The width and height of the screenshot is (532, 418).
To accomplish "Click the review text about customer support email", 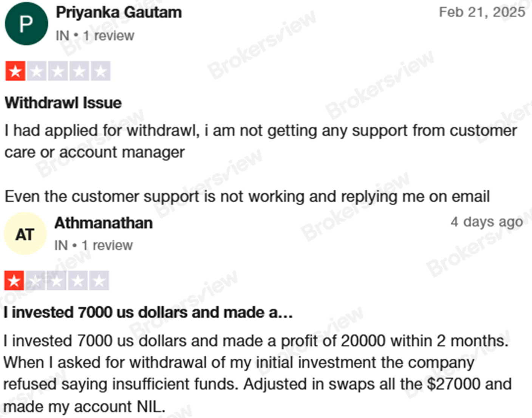I will pyautogui.click(x=247, y=197).
